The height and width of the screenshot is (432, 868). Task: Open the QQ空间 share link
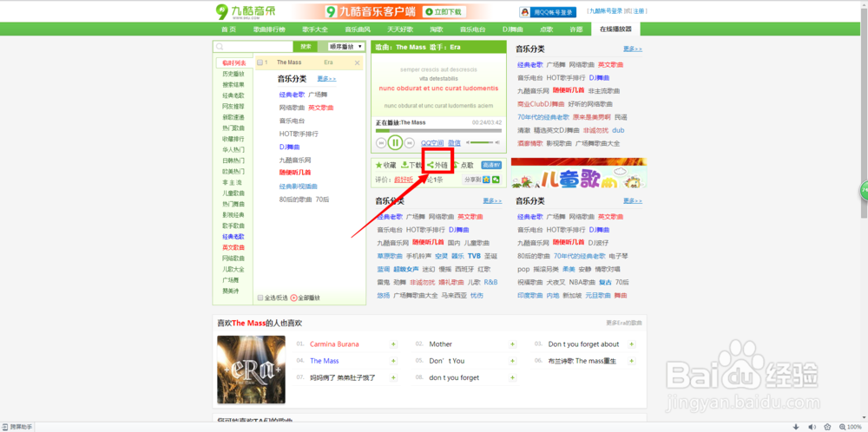coord(432,143)
